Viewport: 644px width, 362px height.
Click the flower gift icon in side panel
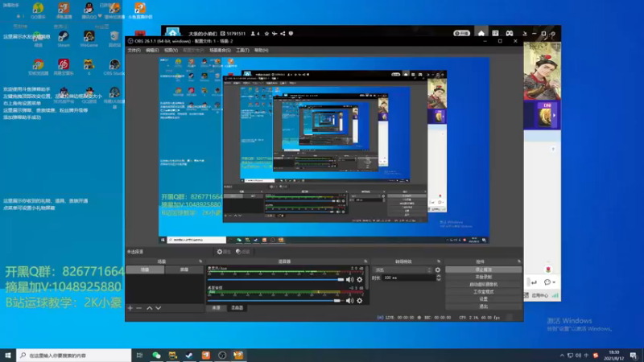548,269
